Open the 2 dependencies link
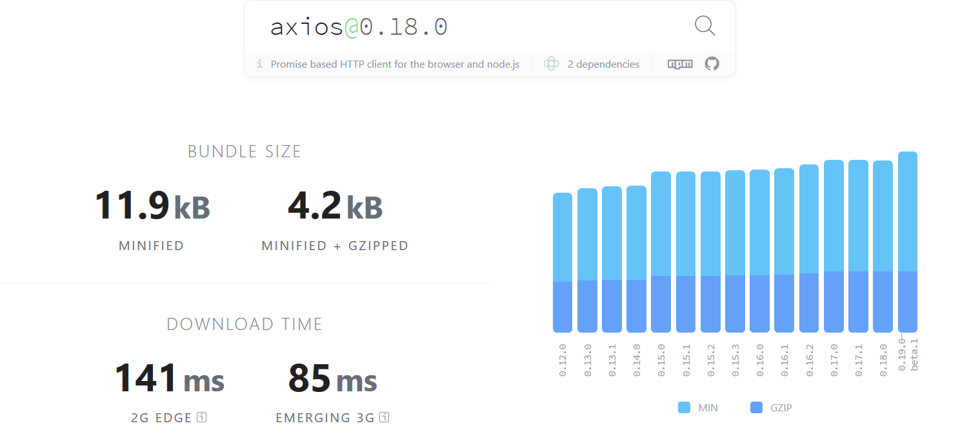This screenshot has height=439, width=980. tap(603, 64)
